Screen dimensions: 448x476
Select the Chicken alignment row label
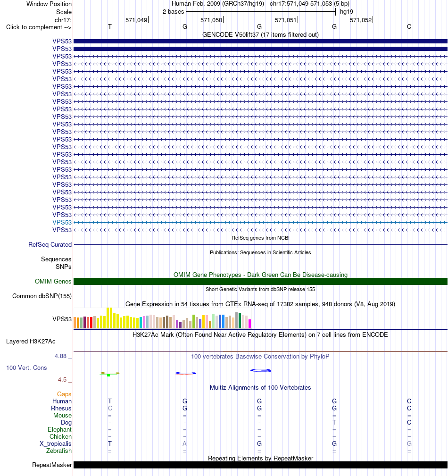60,436
